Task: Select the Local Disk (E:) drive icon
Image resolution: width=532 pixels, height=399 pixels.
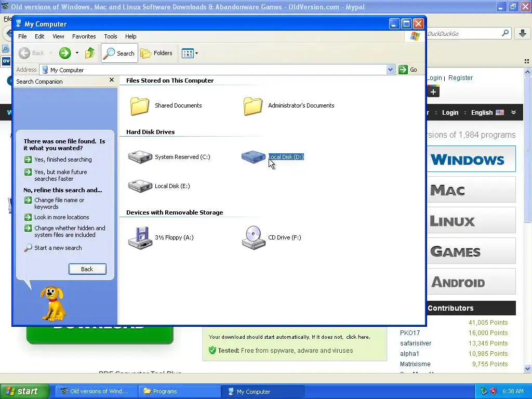Action: [140, 186]
